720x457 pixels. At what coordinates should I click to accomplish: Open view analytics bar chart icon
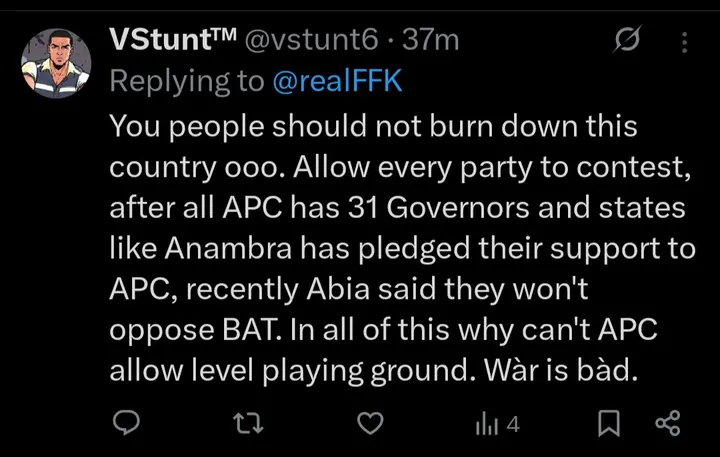(x=486, y=425)
